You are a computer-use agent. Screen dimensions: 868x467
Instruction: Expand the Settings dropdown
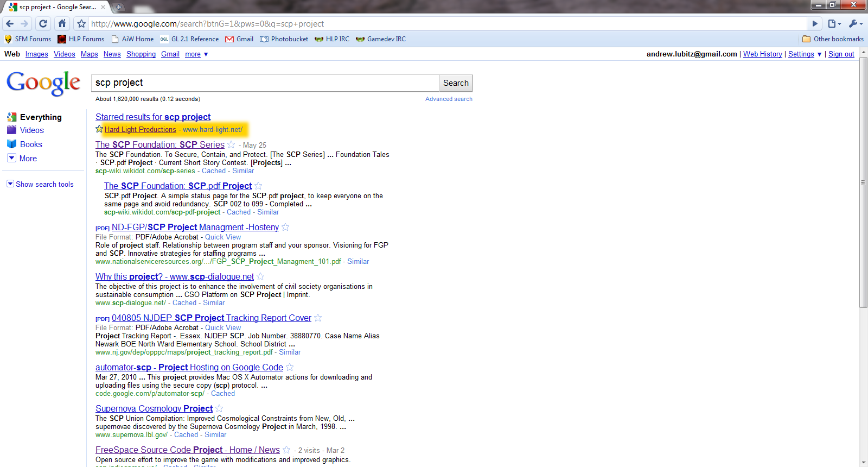(805, 54)
